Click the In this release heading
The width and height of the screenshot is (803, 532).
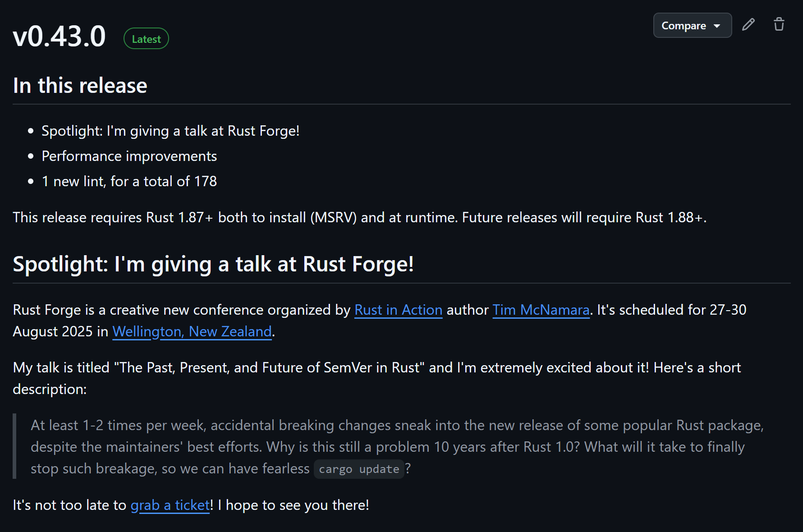(80, 86)
